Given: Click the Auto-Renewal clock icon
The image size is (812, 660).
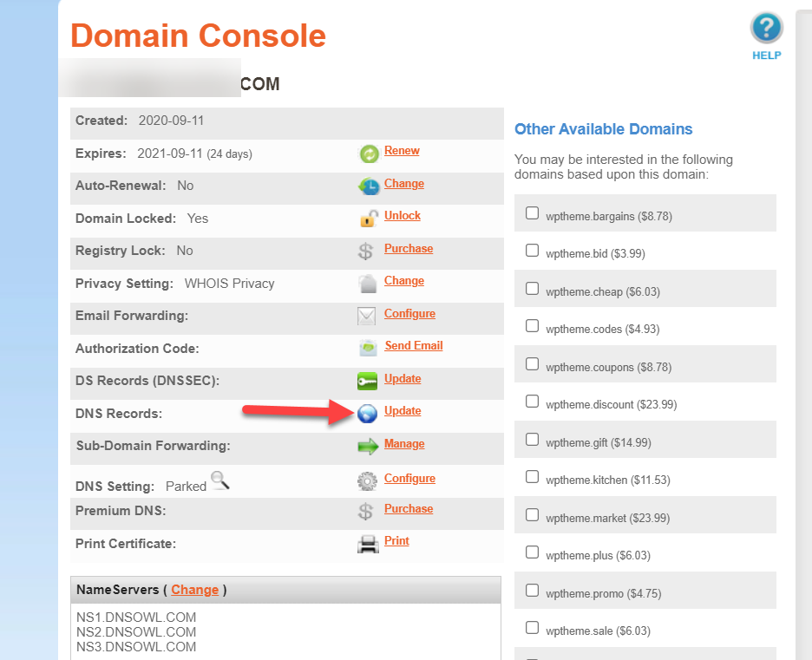Looking at the screenshot, I should (369, 186).
